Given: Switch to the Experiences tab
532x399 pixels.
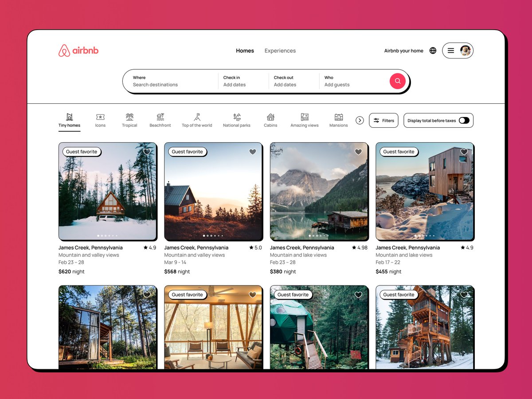Looking at the screenshot, I should (280, 51).
